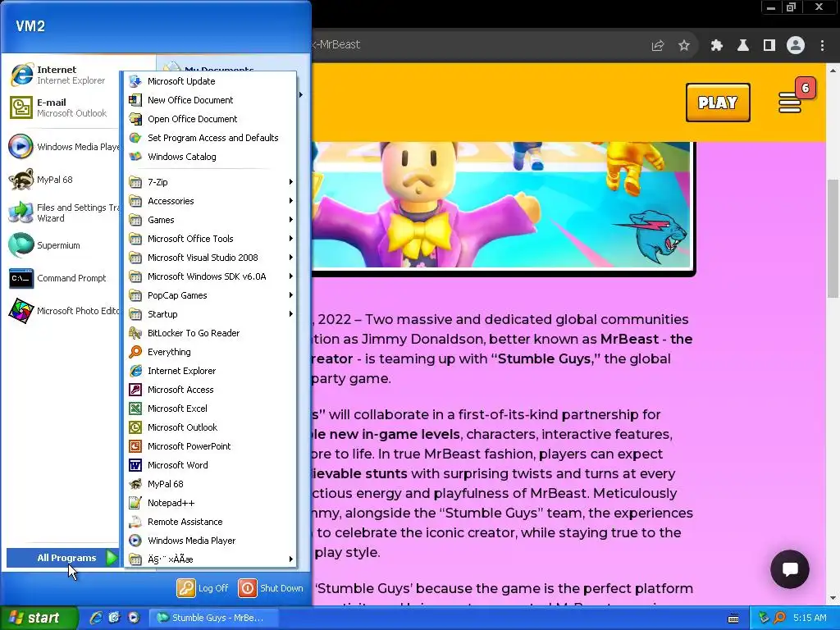Open Windows Media Player in recent list
This screenshot has height=630, width=840.
pos(62,147)
